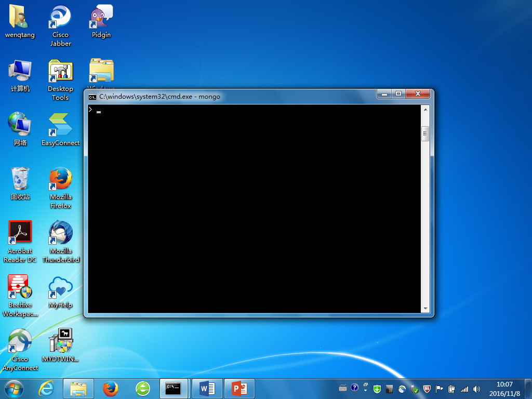The image size is (532, 399).
Task: Switch to the cmd.exe taskbar button
Action: [x=174, y=389]
